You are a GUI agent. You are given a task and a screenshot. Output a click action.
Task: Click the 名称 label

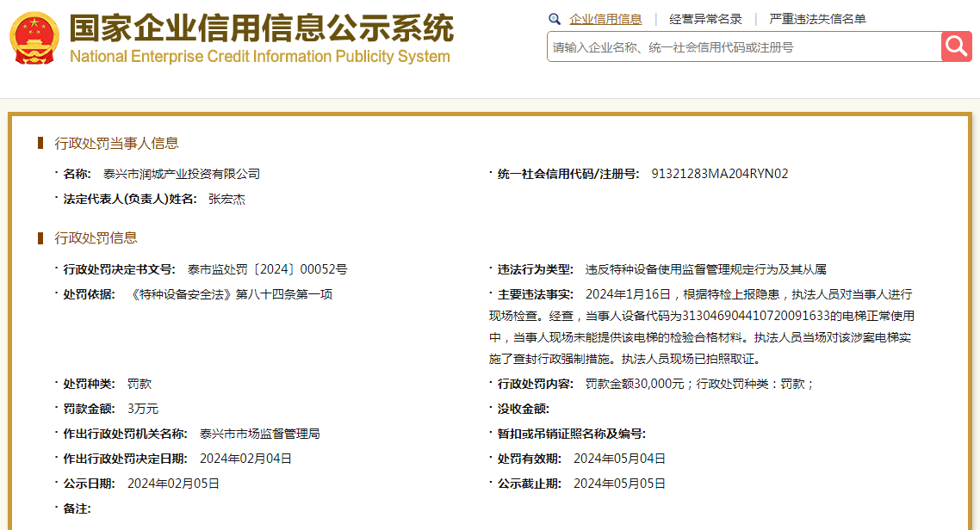[x=78, y=174]
